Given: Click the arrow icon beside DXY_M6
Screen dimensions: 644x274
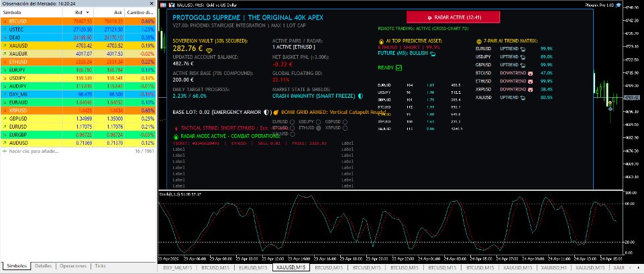Looking at the screenshot, I should pyautogui.click(x=5, y=94).
